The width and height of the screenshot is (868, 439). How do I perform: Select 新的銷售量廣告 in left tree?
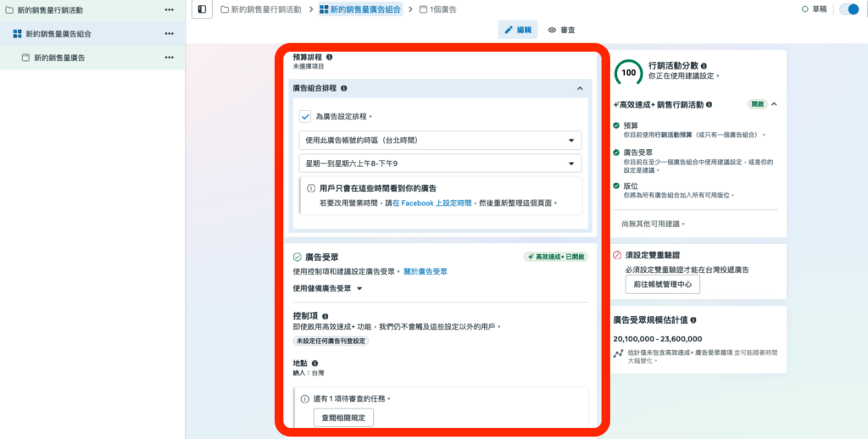[53, 58]
